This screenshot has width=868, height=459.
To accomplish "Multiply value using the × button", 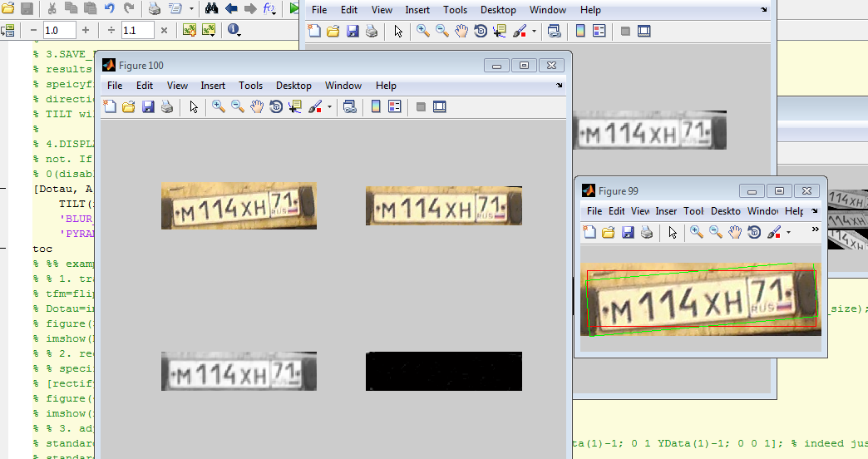I will pos(164,30).
